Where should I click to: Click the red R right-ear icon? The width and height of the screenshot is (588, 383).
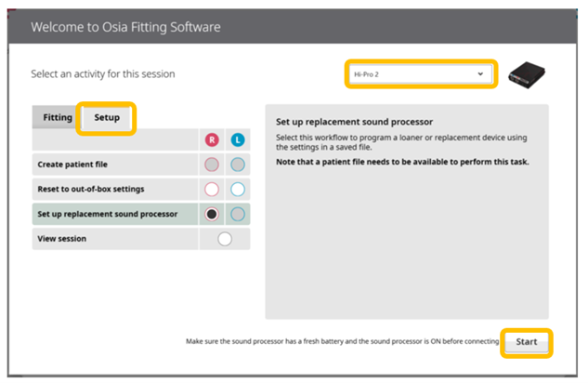click(x=212, y=140)
